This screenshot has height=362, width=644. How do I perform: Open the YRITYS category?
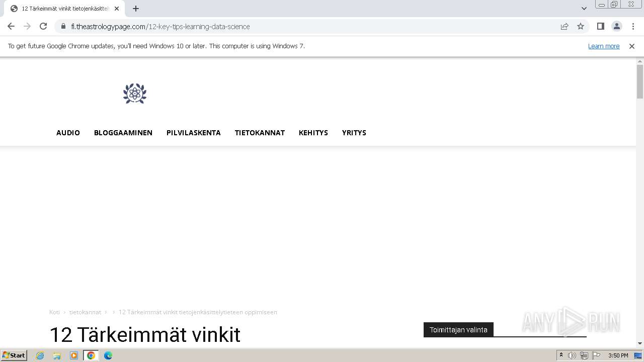tap(354, 133)
